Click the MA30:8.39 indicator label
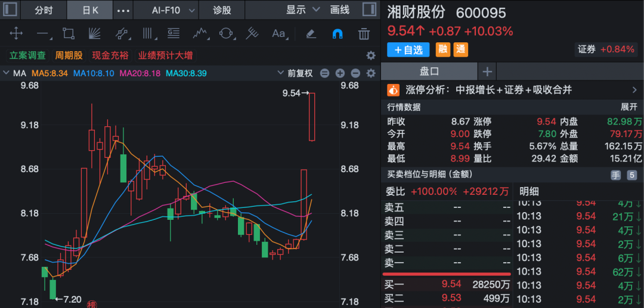Image resolution: width=644 pixels, height=308 pixels. click(x=186, y=73)
